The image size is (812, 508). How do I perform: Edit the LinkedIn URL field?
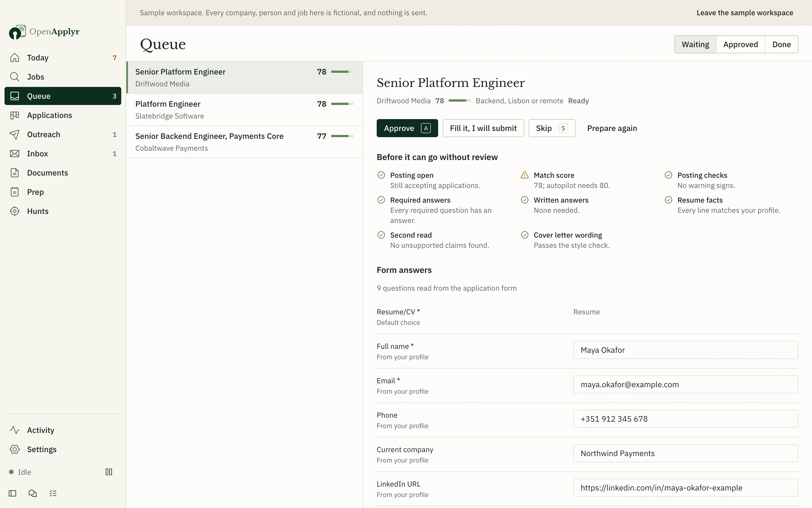pyautogui.click(x=685, y=488)
